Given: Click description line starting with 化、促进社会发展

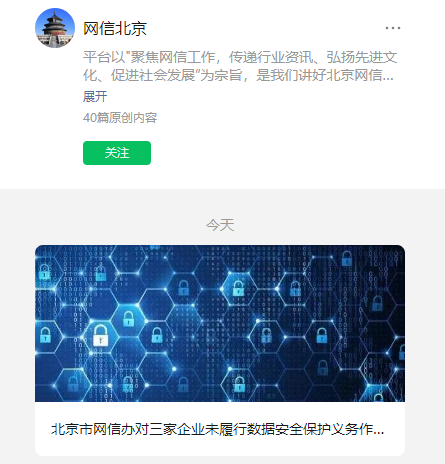Looking at the screenshot, I should pos(238,75).
